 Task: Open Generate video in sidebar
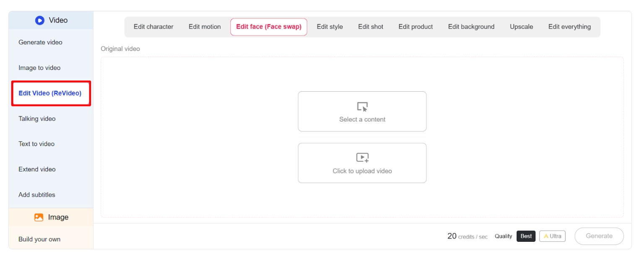click(x=40, y=42)
